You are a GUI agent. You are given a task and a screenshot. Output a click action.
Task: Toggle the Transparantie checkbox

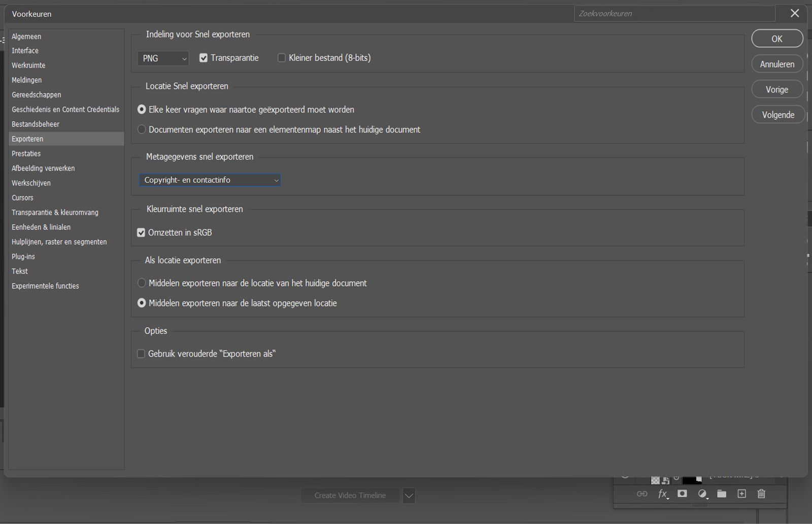204,58
